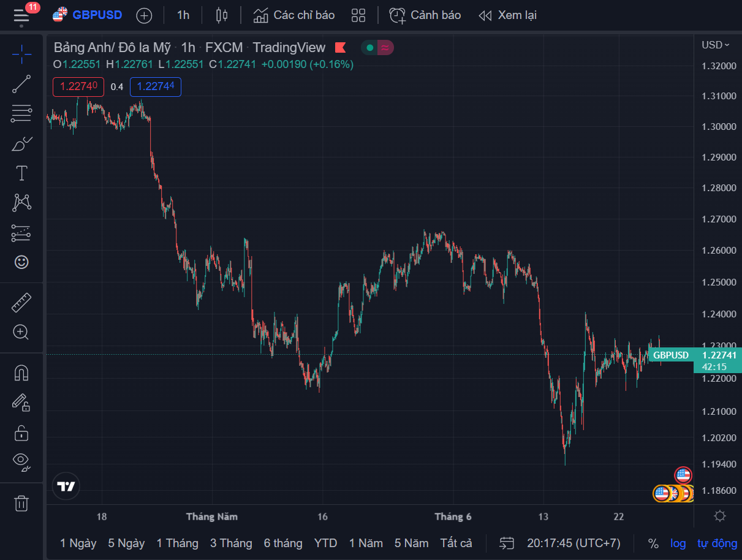Open the USD currency dropdown
Image resolution: width=742 pixels, height=560 pixels.
coord(716,45)
